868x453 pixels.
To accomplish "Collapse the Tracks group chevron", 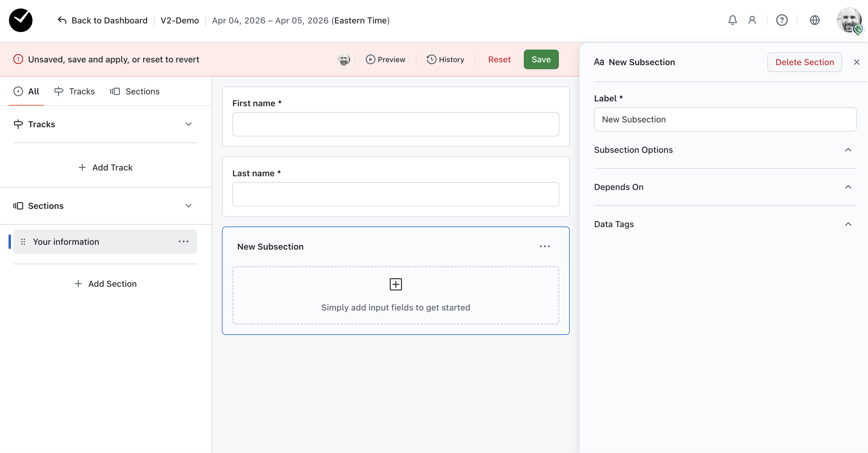I will tap(188, 124).
